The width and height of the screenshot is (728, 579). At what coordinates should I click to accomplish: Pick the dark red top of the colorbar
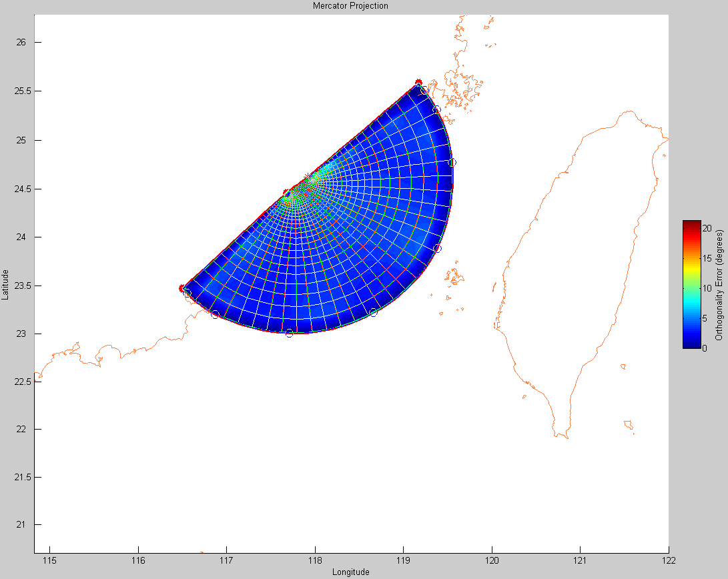[x=691, y=223]
